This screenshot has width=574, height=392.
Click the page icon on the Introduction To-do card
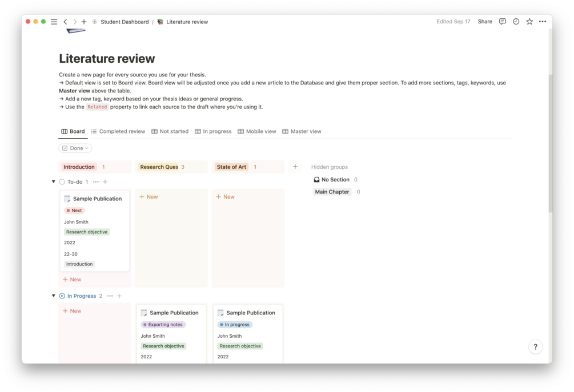tap(67, 199)
